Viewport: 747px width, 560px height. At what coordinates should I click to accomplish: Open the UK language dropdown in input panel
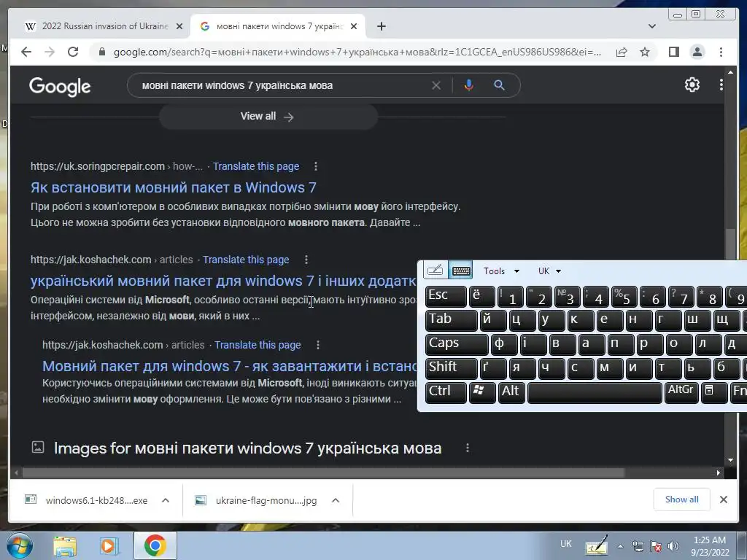pyautogui.click(x=549, y=271)
